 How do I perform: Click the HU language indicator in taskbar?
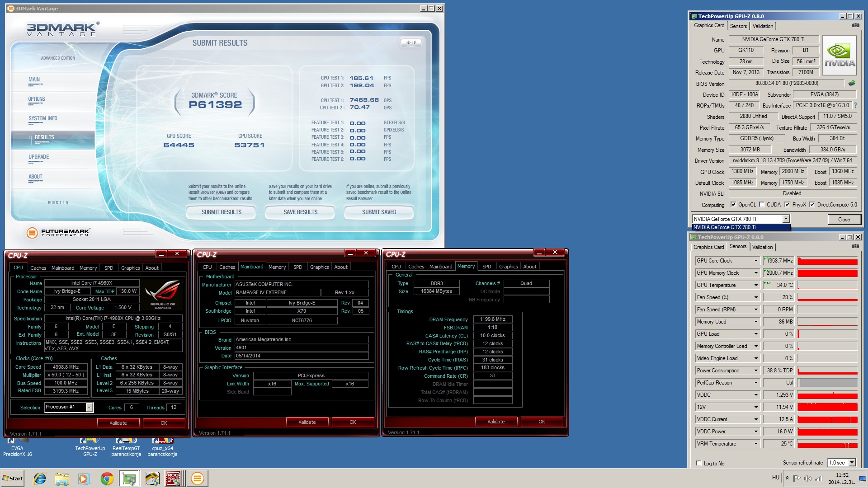click(776, 478)
